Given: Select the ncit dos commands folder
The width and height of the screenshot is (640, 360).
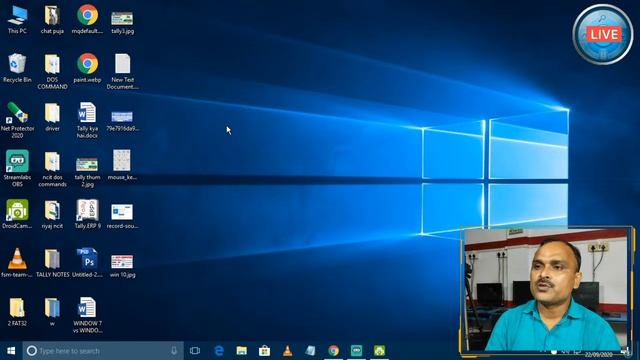Looking at the screenshot, I should click(x=52, y=169).
